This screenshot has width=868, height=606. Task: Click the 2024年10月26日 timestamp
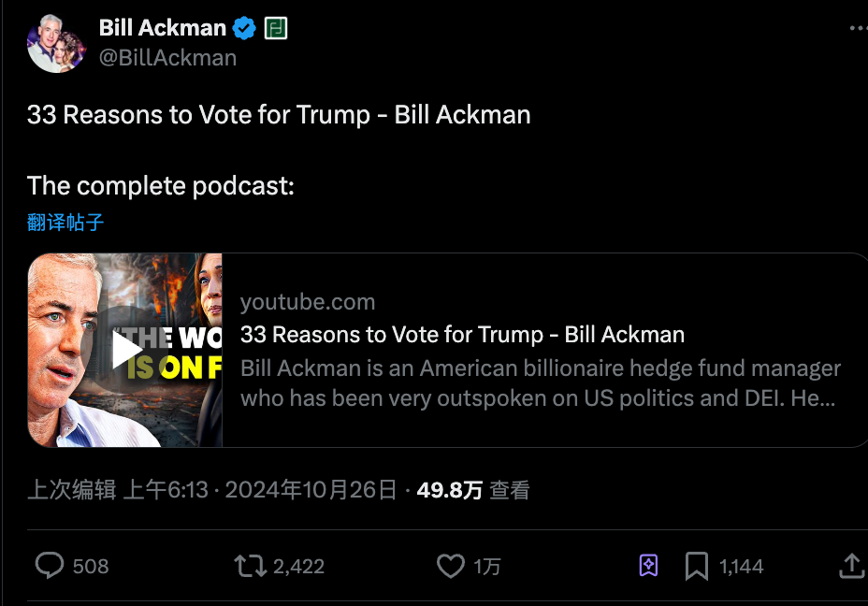311,490
